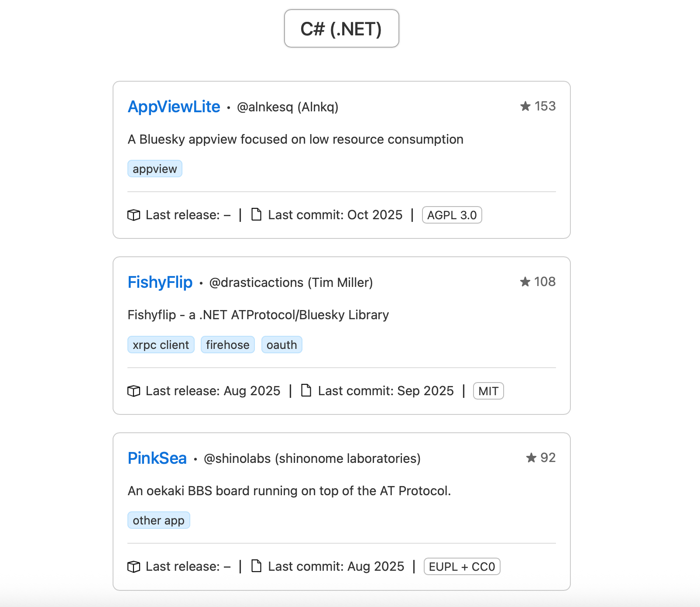700x607 pixels.
Task: Click the star icon on PinkSea card
Action: click(x=531, y=458)
